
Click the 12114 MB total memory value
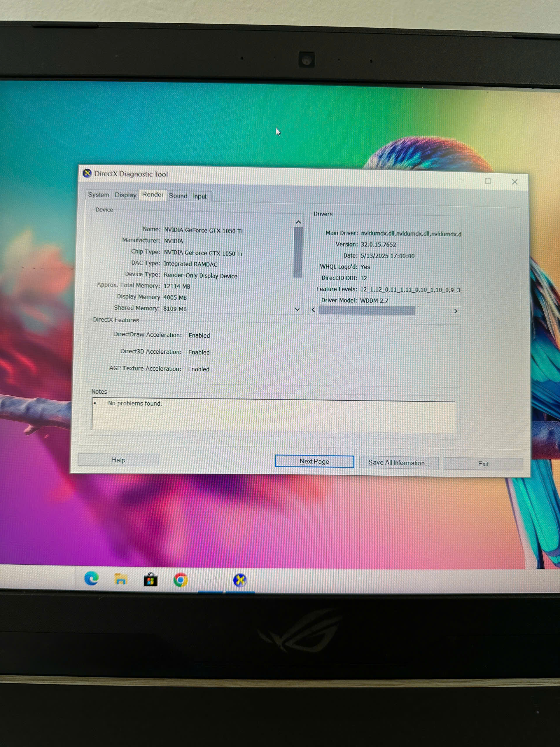coord(177,286)
